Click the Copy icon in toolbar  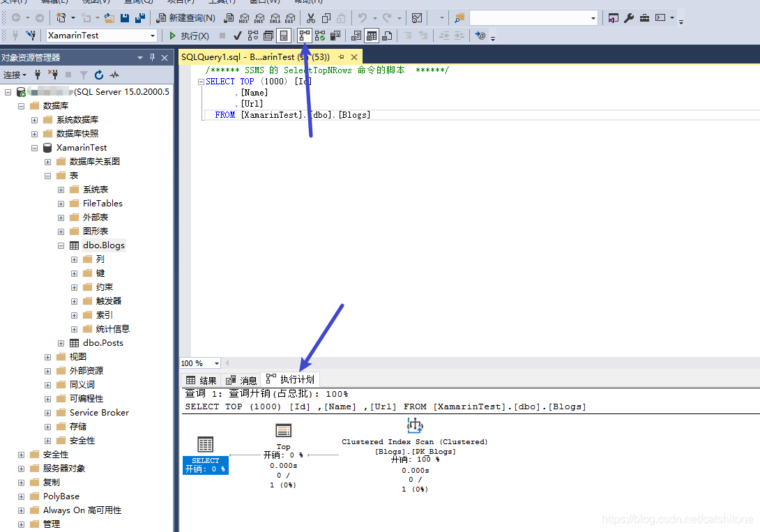click(x=326, y=18)
